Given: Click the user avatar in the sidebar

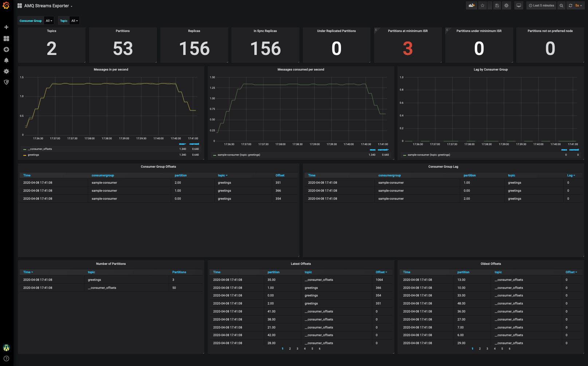Looking at the screenshot, I should (x=6, y=348).
